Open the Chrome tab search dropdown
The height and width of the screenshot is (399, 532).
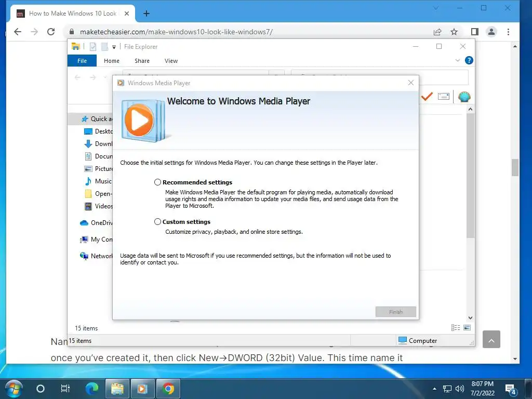(436, 8)
